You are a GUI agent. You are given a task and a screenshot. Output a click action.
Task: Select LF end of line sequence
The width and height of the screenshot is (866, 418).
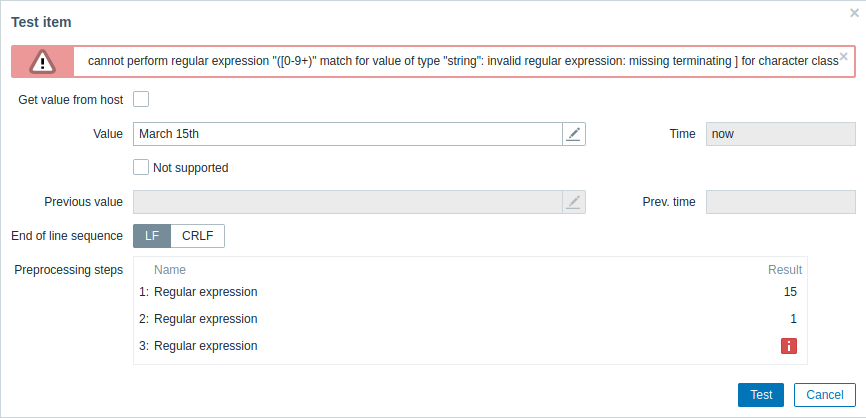152,236
